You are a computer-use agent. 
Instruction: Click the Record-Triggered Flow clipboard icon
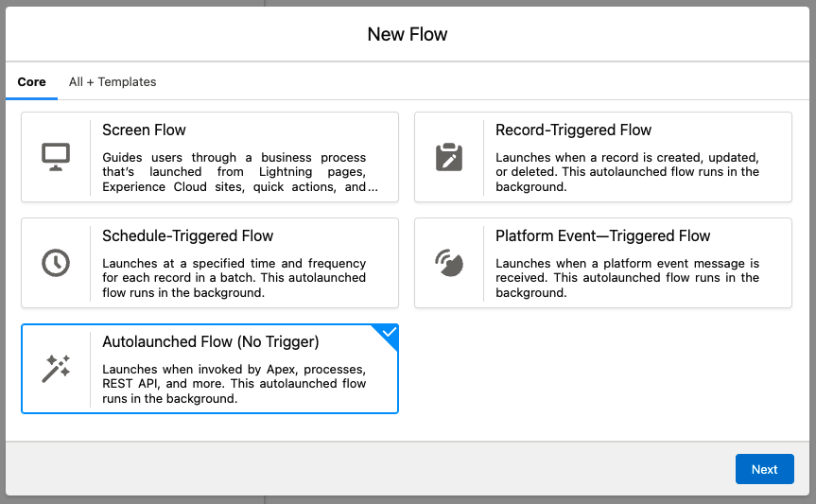click(448, 157)
